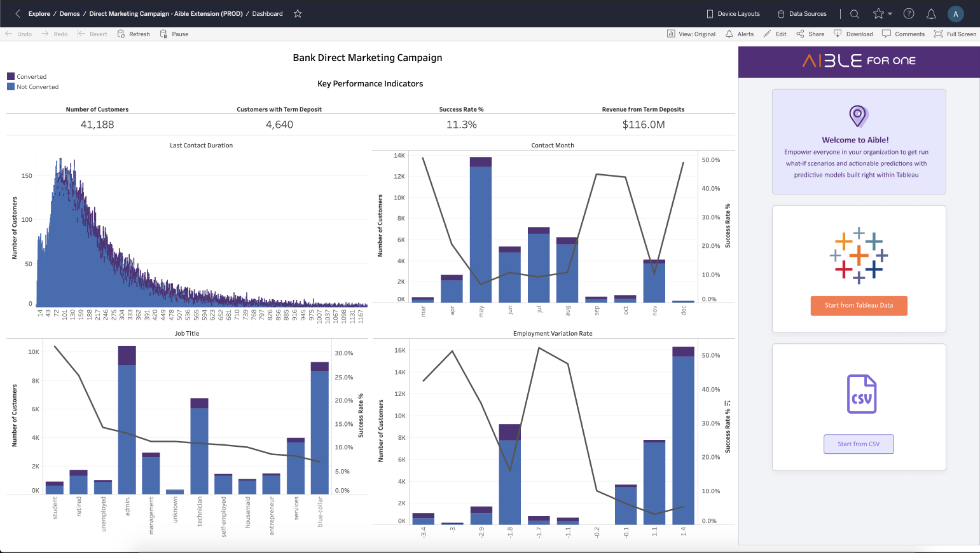The height and width of the screenshot is (553, 980).
Task: Set up an alert via the Alerts bell
Action: click(740, 34)
